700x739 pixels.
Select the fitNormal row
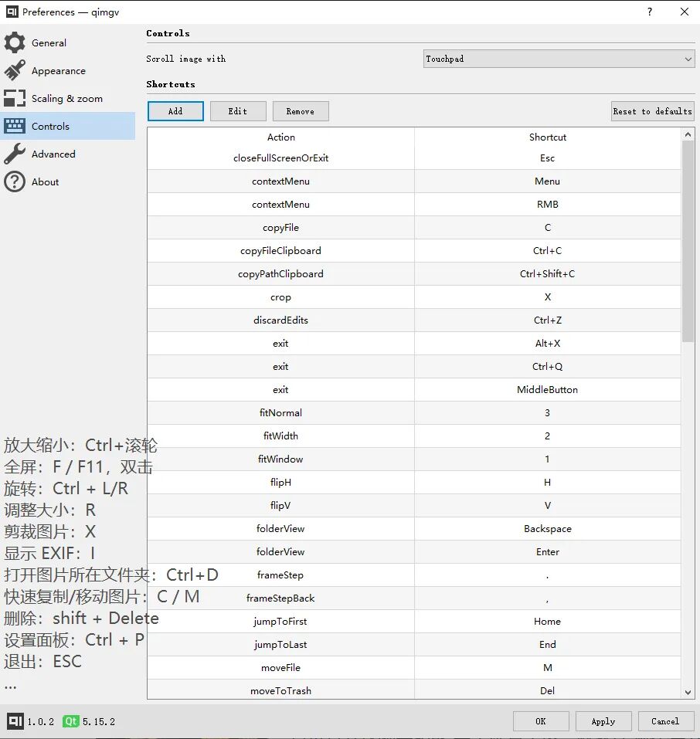coord(414,412)
